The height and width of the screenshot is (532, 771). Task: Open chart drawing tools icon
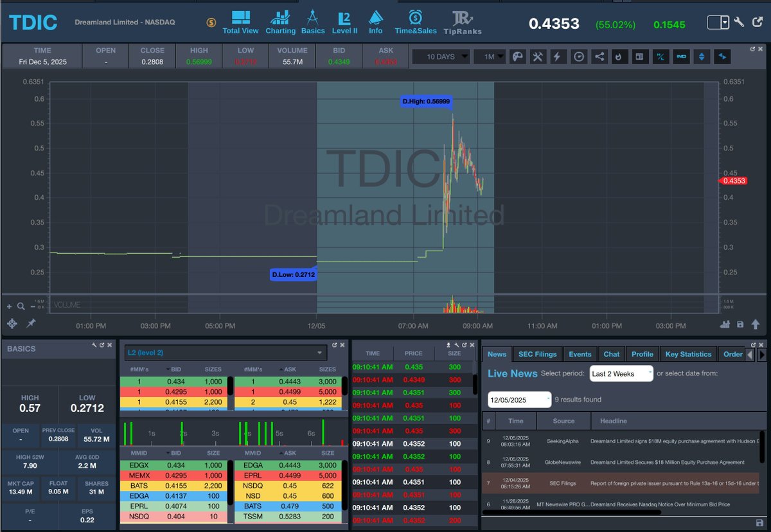click(538, 57)
